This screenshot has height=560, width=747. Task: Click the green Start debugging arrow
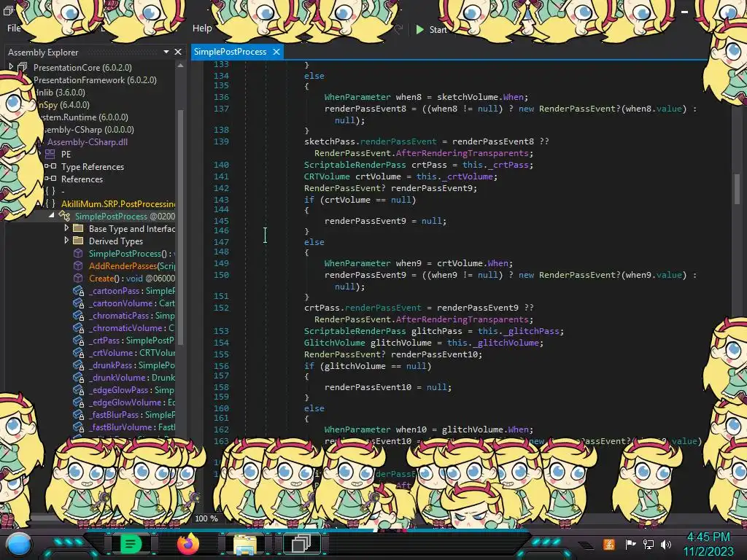tap(419, 29)
